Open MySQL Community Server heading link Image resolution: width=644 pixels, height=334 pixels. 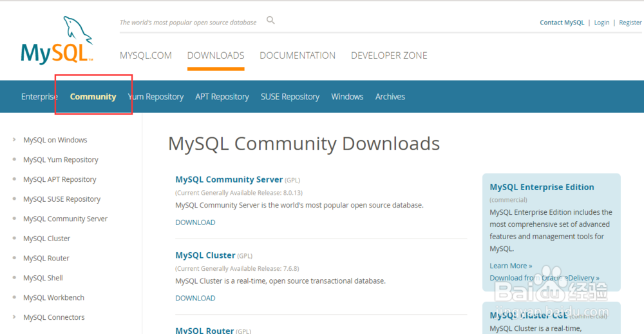point(229,180)
